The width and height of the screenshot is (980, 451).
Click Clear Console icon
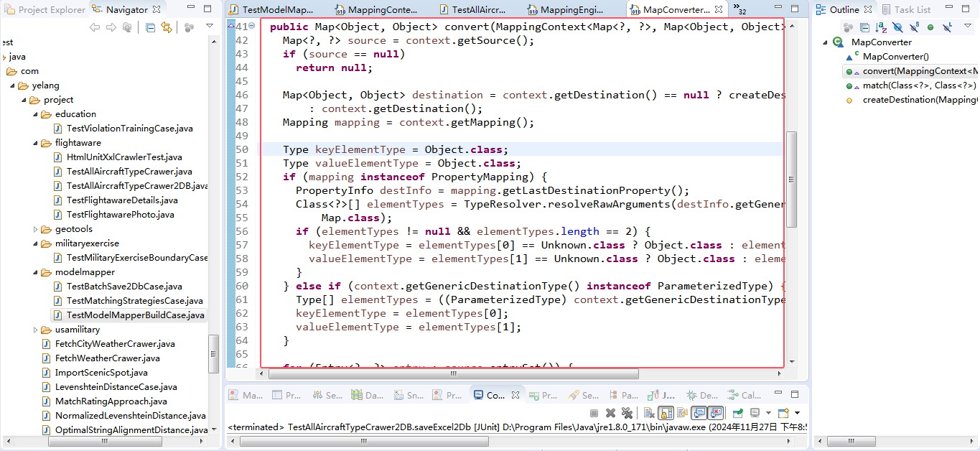(648, 413)
